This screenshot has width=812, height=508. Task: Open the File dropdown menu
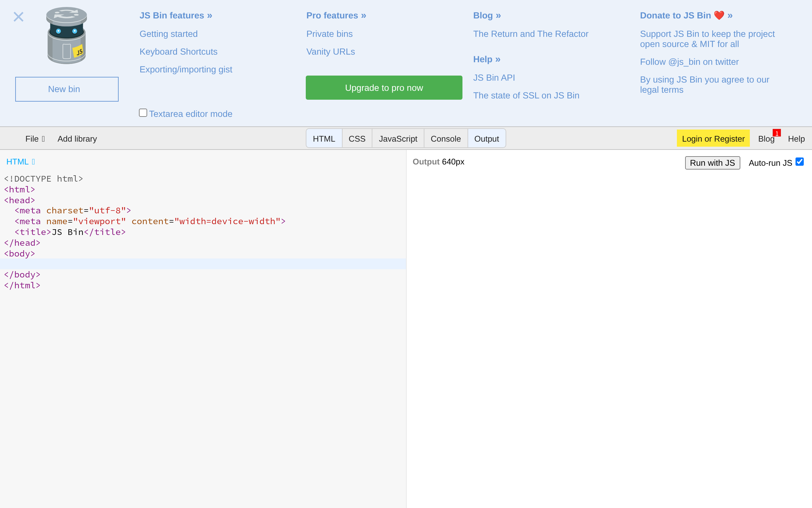click(x=35, y=139)
